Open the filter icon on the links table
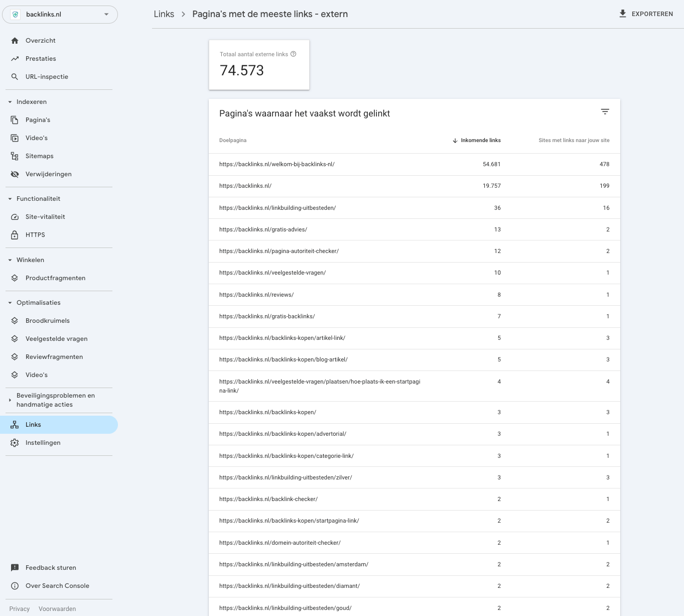The image size is (684, 616). click(x=605, y=111)
